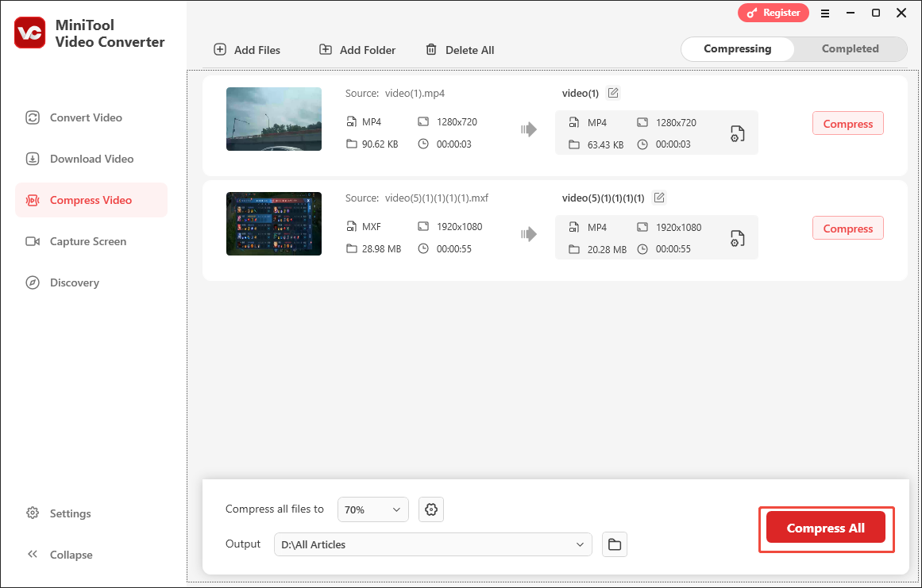Switch to the Compressing tab
This screenshot has height=588, width=922.
pos(738,48)
